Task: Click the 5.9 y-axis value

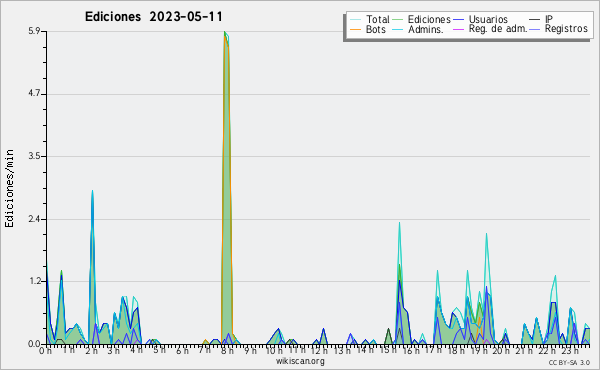Action: click(x=34, y=31)
